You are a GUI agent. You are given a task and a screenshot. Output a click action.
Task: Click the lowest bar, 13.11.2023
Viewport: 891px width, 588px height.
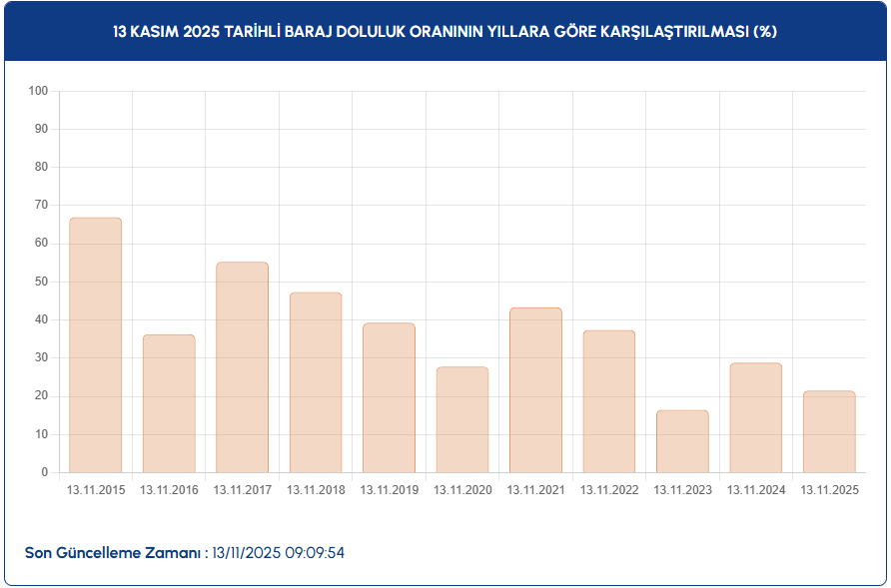point(682,441)
